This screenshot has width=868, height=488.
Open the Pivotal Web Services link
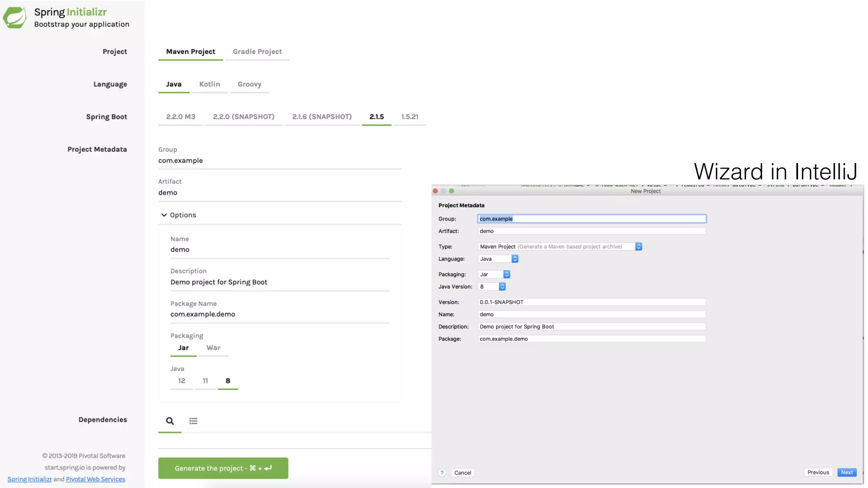95,479
